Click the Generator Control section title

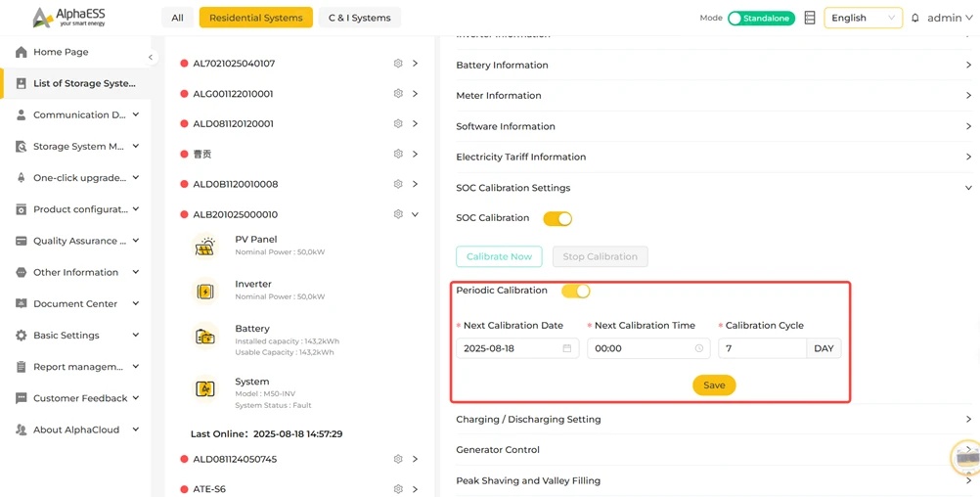point(498,450)
